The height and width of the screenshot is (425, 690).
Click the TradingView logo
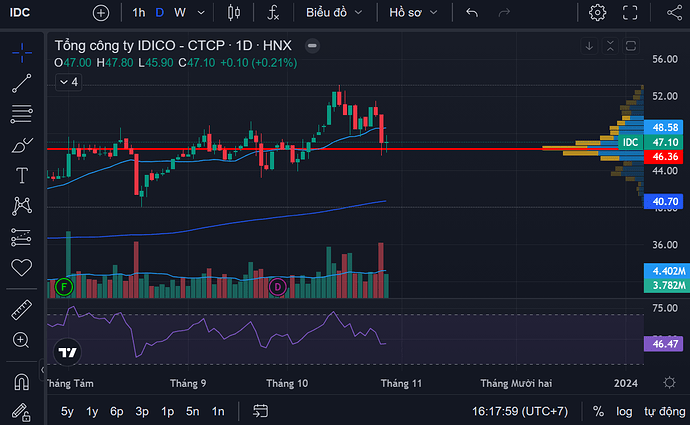coord(67,352)
